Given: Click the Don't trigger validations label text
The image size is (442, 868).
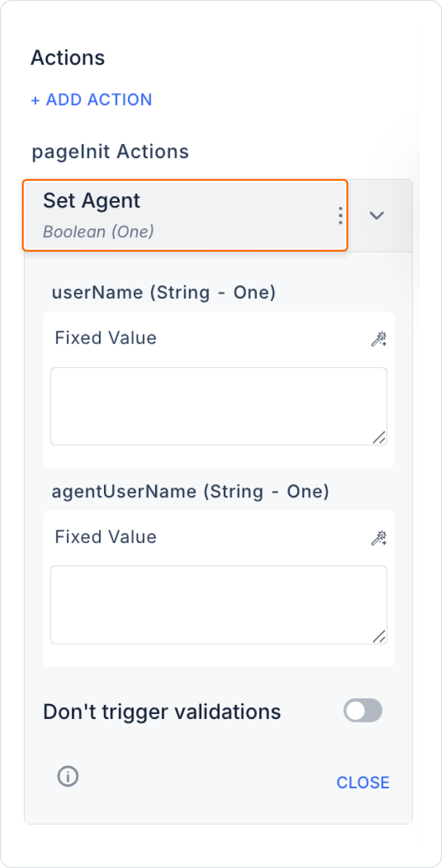Looking at the screenshot, I should pos(162,712).
